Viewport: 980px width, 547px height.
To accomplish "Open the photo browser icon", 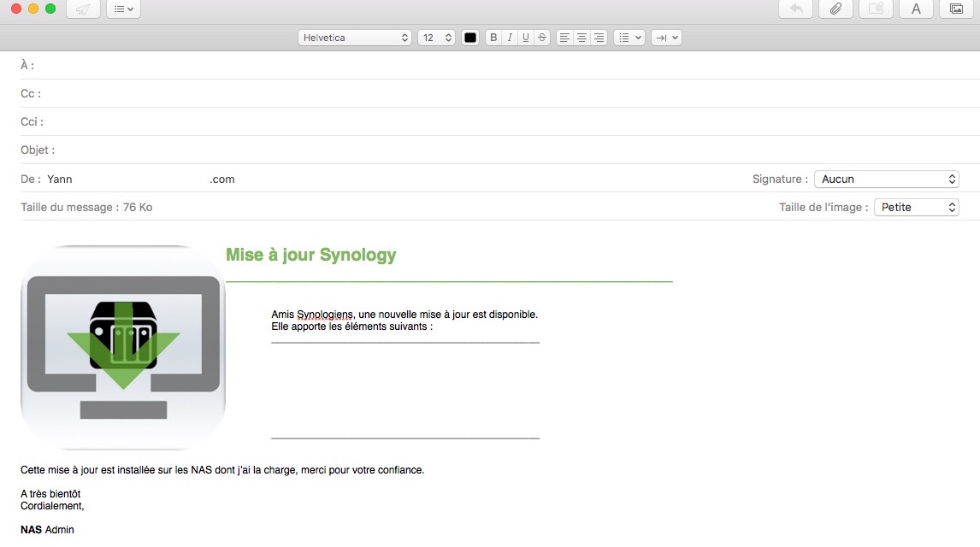I will tap(956, 9).
